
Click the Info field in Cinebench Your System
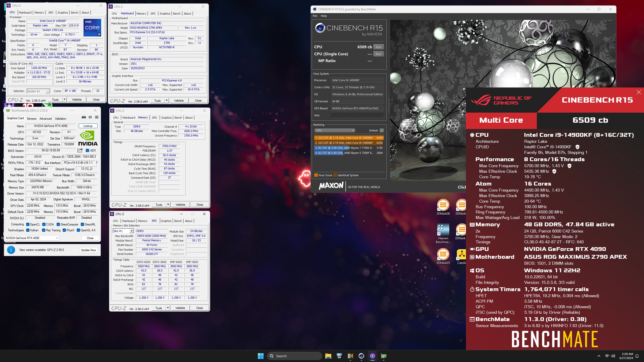click(357, 115)
